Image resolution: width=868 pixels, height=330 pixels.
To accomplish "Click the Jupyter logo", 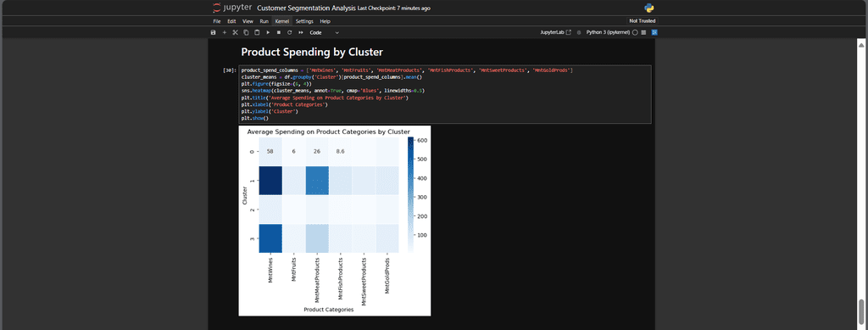I will tap(232, 8).
